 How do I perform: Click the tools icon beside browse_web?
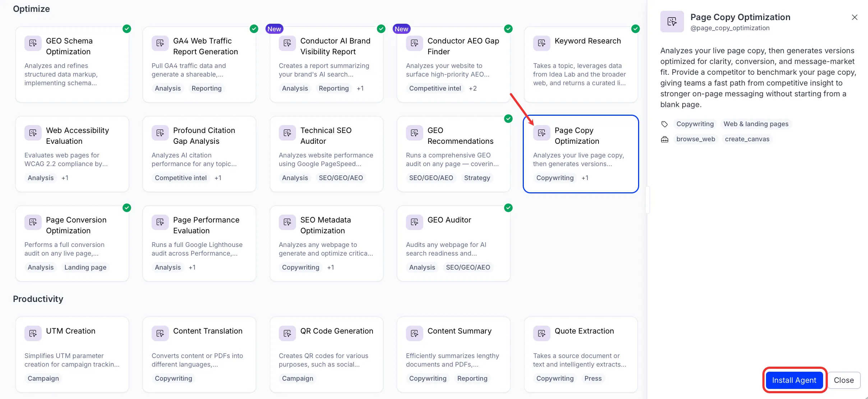pos(664,139)
